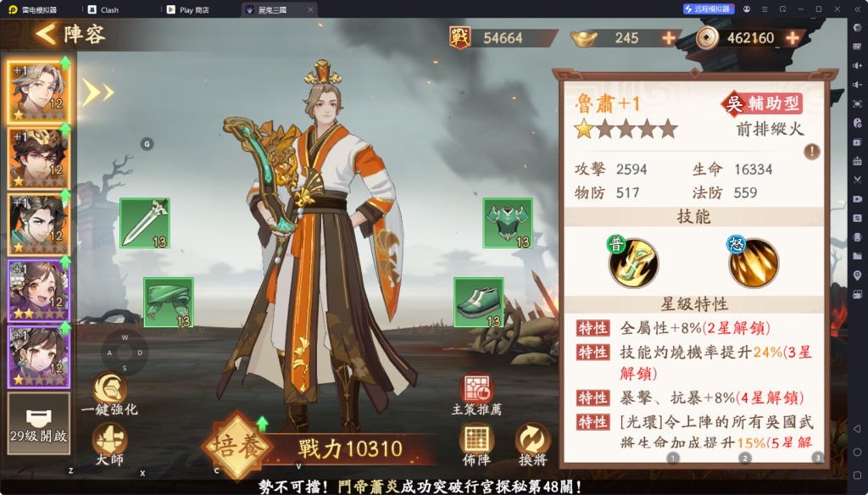
Task: Go back using the 陣容 arrow
Action: pos(70,34)
